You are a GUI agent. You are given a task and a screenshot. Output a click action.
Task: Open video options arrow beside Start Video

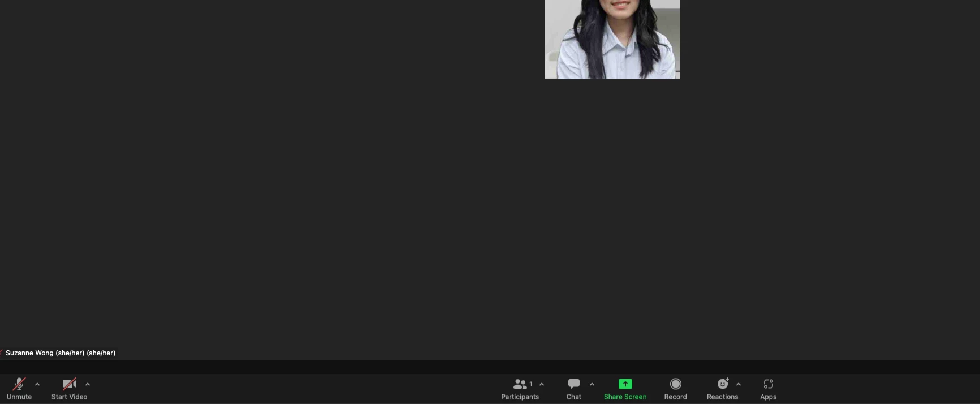[x=88, y=384]
